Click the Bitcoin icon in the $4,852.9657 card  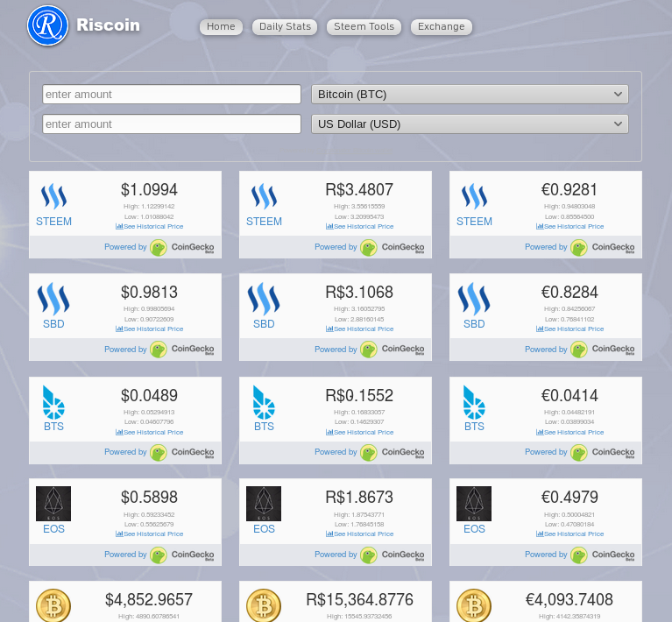pyautogui.click(x=53, y=605)
